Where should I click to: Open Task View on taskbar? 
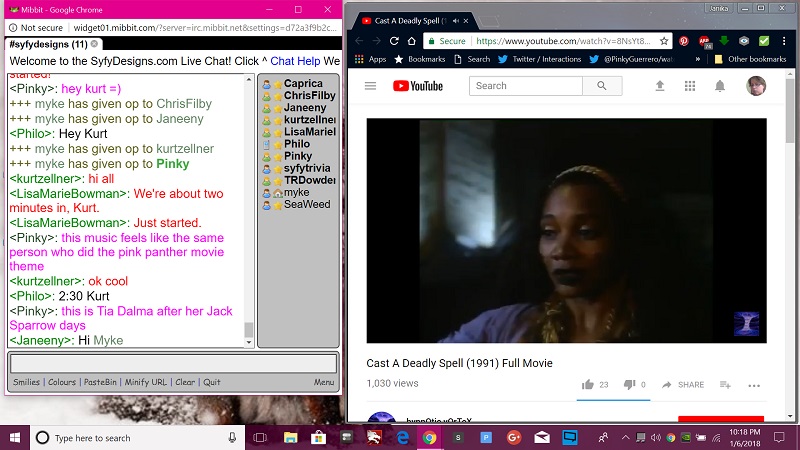260,438
